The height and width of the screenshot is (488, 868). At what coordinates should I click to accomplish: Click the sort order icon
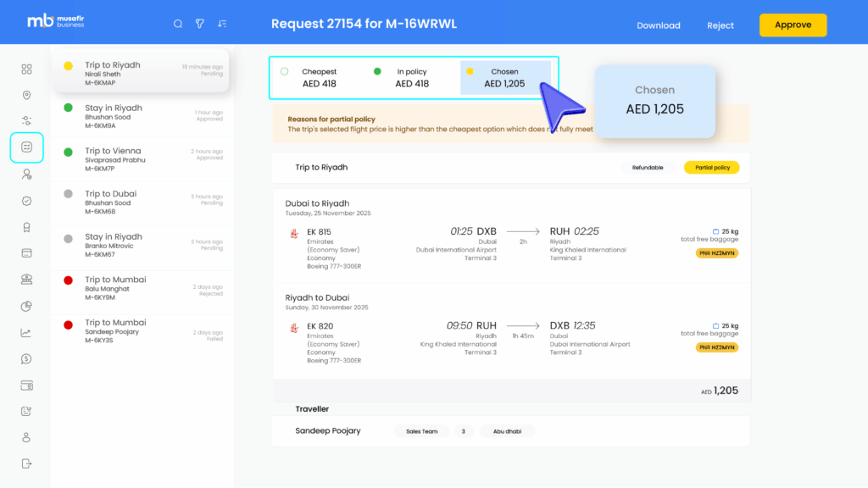222,25
